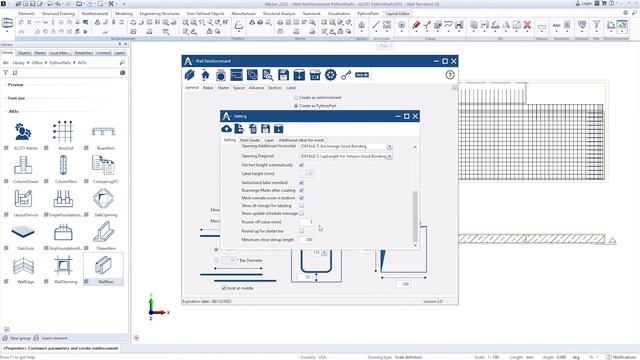Select the BeamRein library icon
The image size is (640, 360).
point(103,132)
